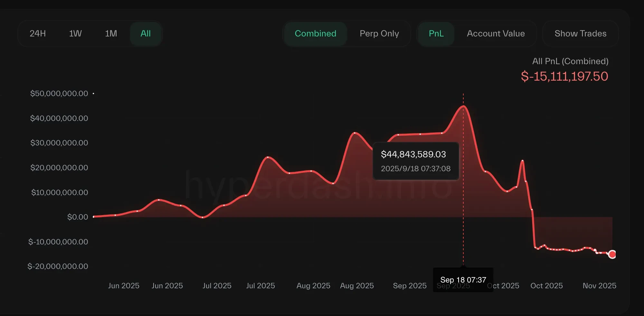Screen dimensions: 644x316
Task: Click the $-20,000,000.00 y-axis label
Action: (x=58, y=266)
